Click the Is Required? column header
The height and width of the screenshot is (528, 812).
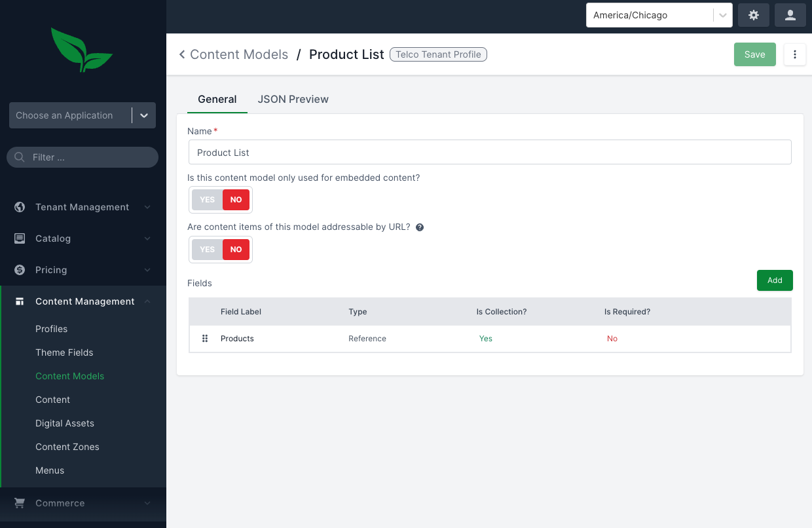(x=627, y=312)
